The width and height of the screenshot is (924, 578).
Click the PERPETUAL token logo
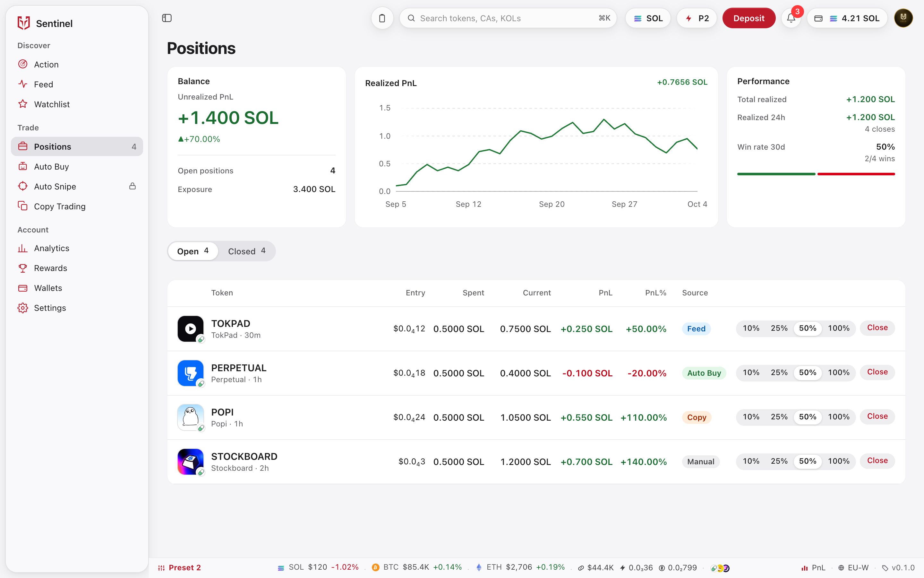(x=191, y=373)
